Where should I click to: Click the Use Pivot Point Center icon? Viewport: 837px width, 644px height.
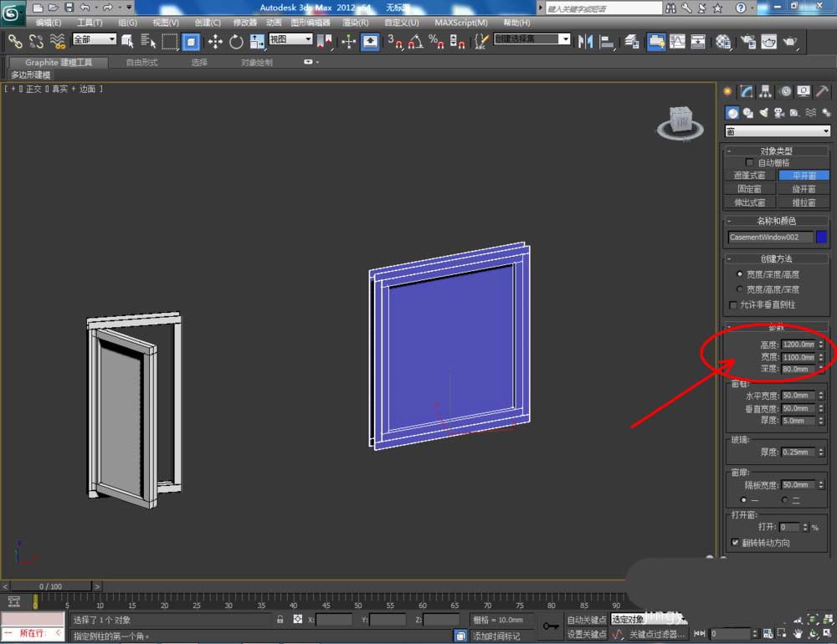[x=324, y=41]
